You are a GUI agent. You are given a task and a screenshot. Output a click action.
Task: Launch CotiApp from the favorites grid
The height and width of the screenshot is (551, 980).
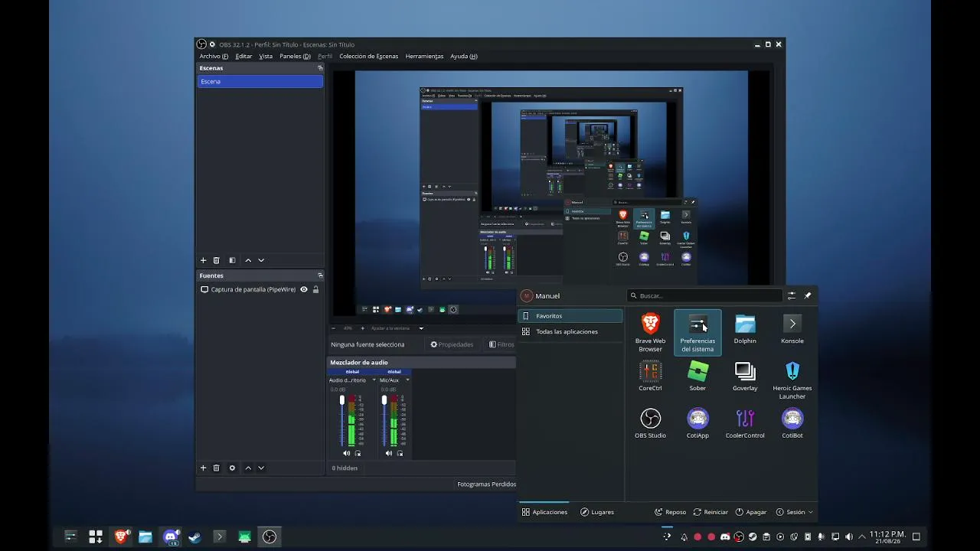[697, 424]
